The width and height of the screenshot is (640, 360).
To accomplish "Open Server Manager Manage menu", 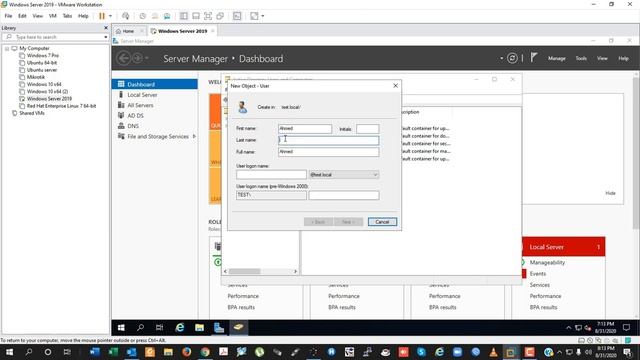I will pos(557,58).
